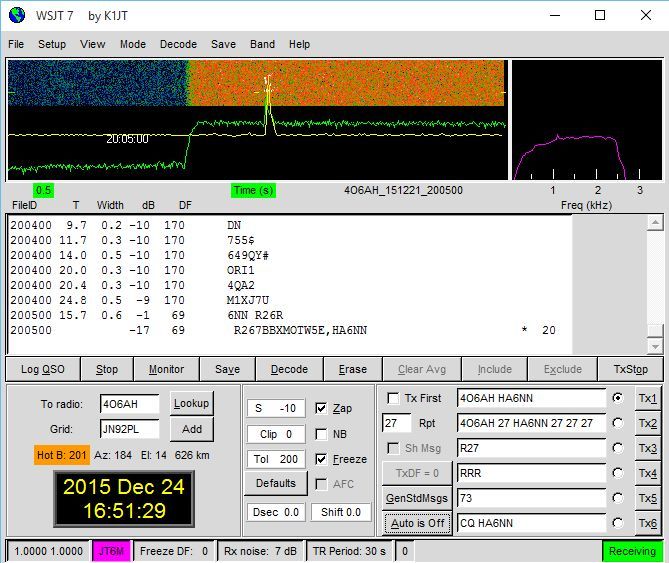This screenshot has width=669, height=563.
Task: Click the Monitor button
Action: (x=166, y=369)
